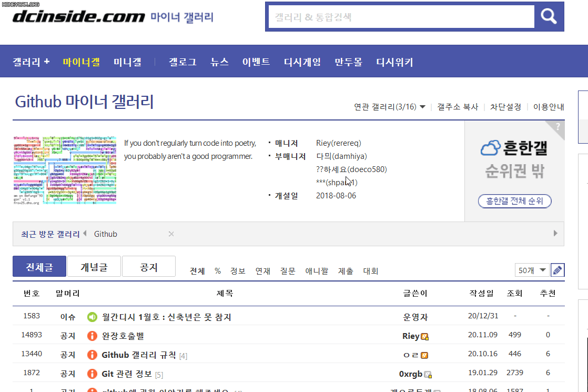This screenshot has height=392, width=588.
Task: Open the 차단설정 link
Action: (505, 107)
